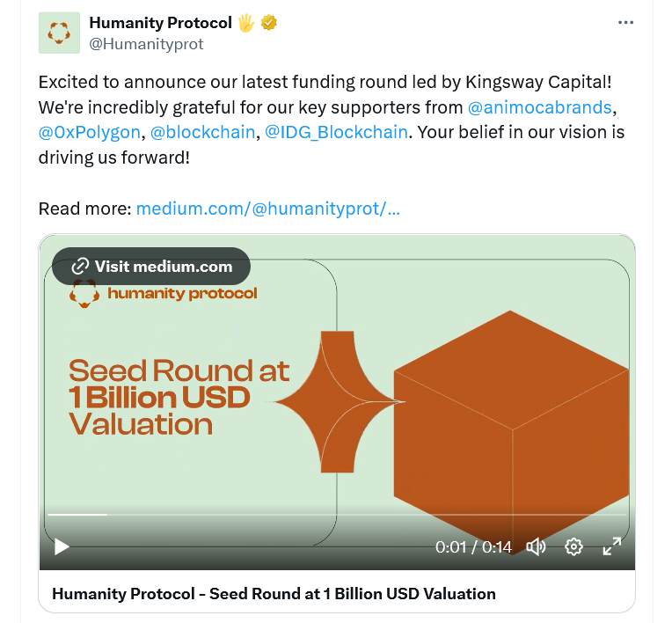Click the Humanity Protocol profile avatar

pos(59,33)
